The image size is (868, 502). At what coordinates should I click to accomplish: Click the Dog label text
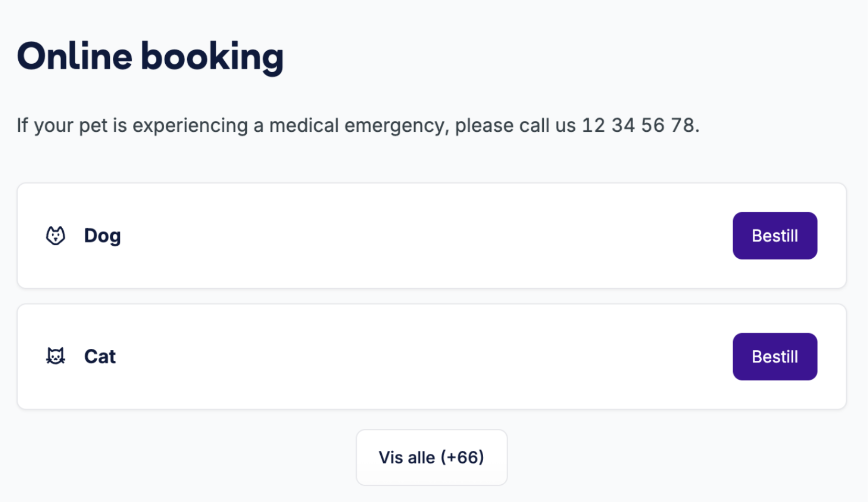coord(102,235)
